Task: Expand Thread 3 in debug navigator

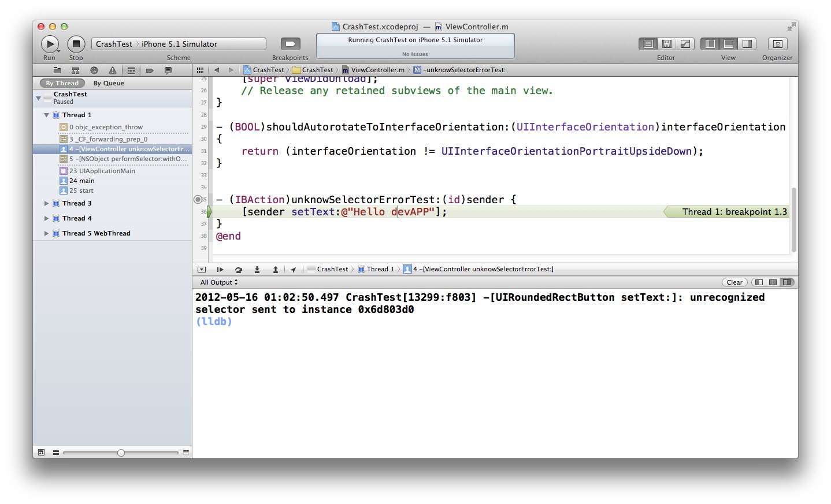Action: tap(46, 203)
